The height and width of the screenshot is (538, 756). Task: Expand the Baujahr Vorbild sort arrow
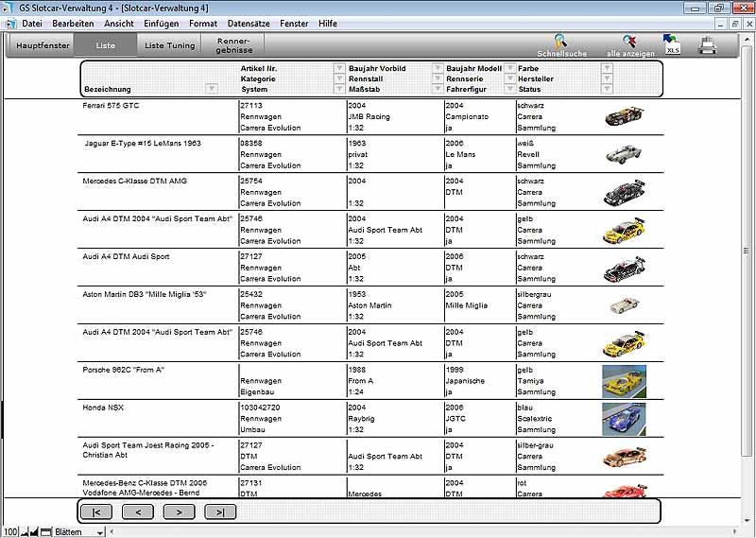[438, 69]
